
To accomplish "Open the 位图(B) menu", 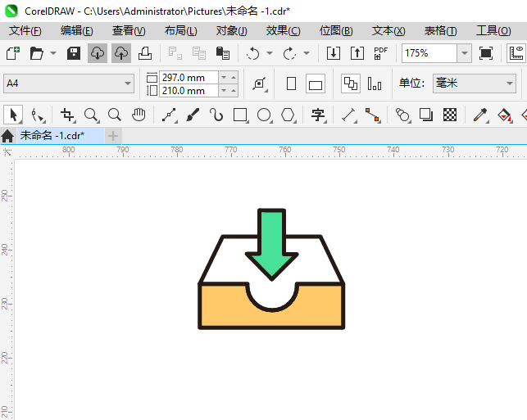I will coord(336,31).
